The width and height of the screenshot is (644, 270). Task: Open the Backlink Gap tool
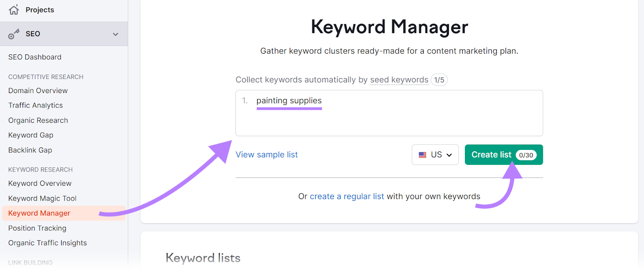point(30,150)
